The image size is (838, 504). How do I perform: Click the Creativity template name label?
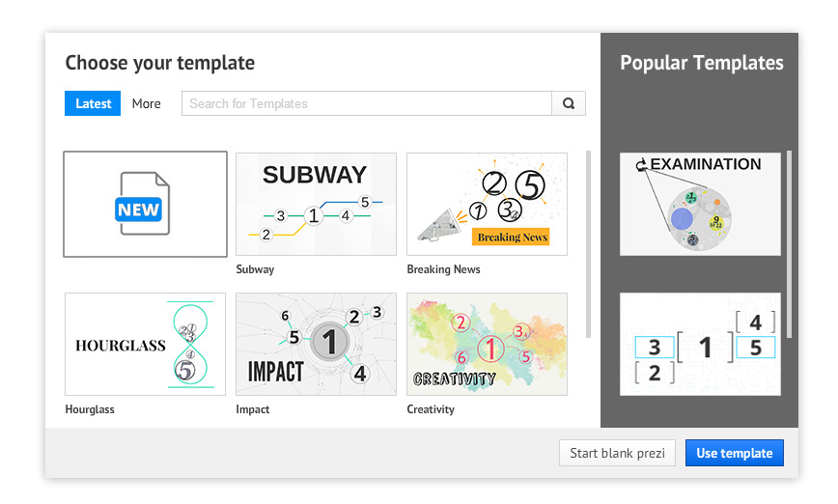click(x=431, y=409)
